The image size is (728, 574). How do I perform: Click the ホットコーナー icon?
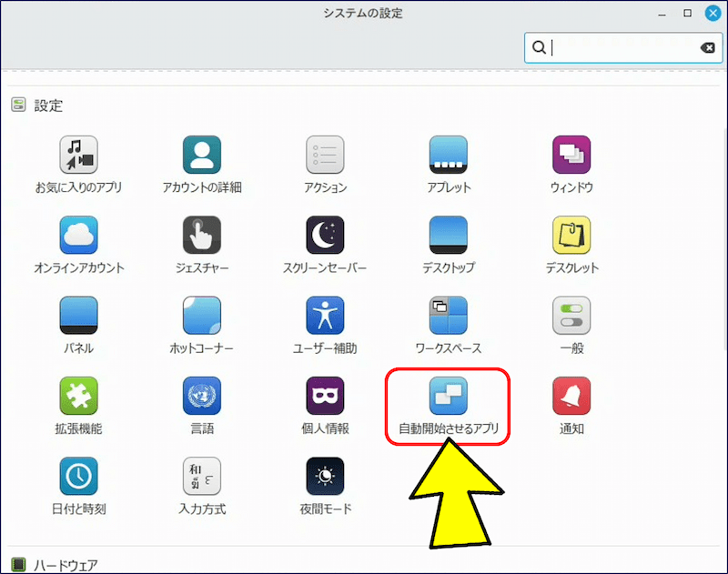tap(201, 315)
